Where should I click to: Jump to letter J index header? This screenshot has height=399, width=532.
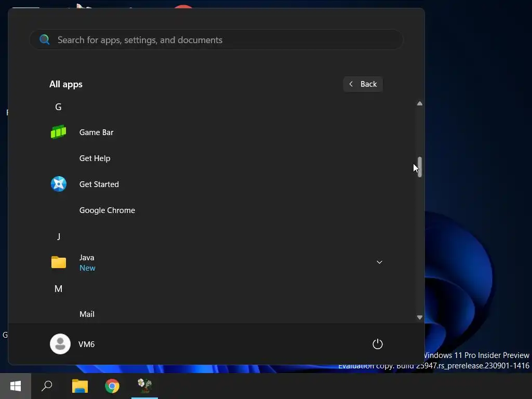[58, 236]
